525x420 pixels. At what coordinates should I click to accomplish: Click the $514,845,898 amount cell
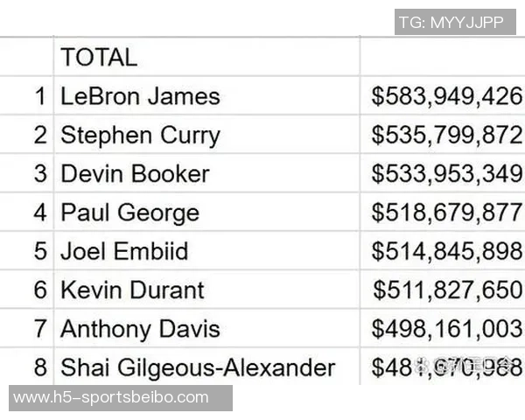coord(446,252)
